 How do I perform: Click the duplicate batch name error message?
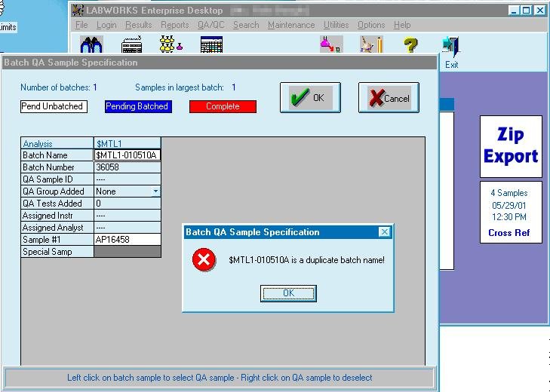click(306, 260)
